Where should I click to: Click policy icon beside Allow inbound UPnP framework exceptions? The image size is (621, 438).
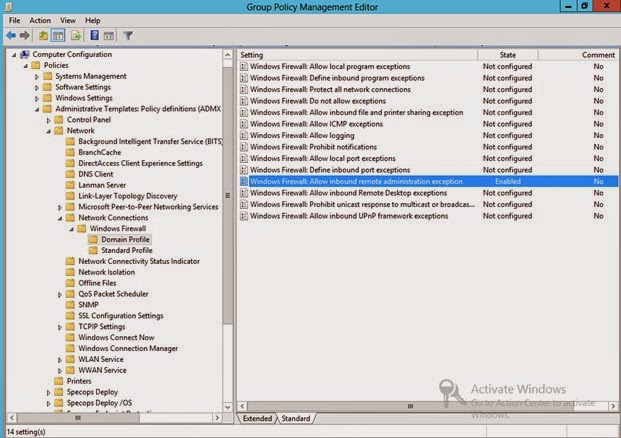(244, 216)
